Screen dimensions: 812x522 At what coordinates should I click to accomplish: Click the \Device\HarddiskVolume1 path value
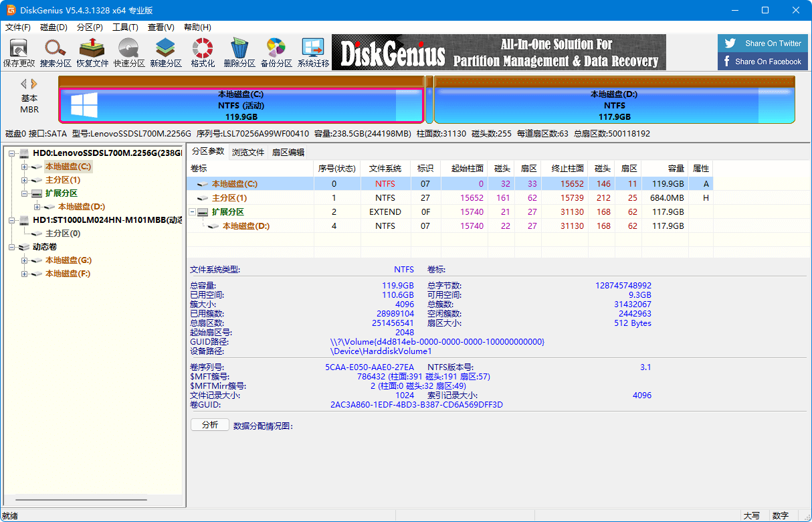[x=381, y=351]
